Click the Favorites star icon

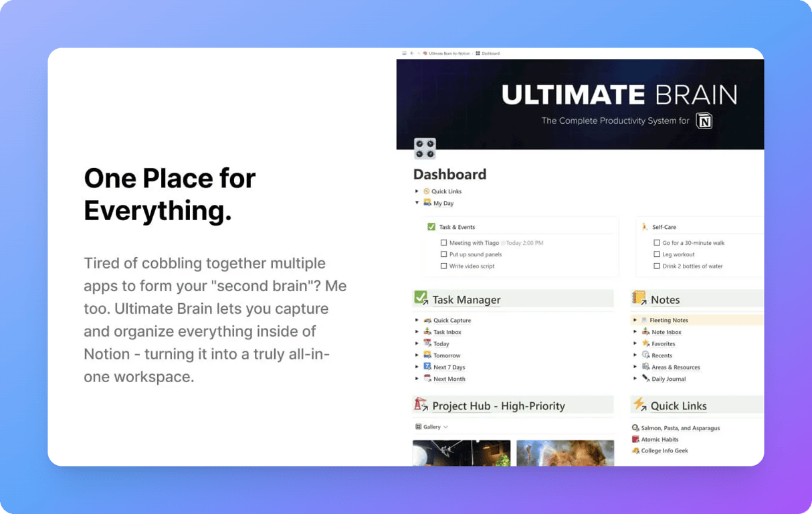[x=645, y=343]
